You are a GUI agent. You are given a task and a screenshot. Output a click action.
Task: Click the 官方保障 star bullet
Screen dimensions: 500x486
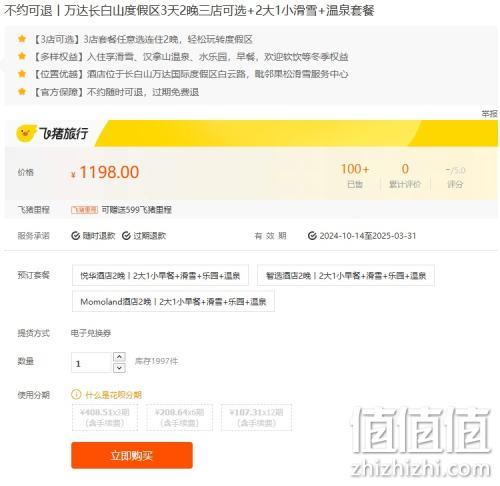pos(22,91)
